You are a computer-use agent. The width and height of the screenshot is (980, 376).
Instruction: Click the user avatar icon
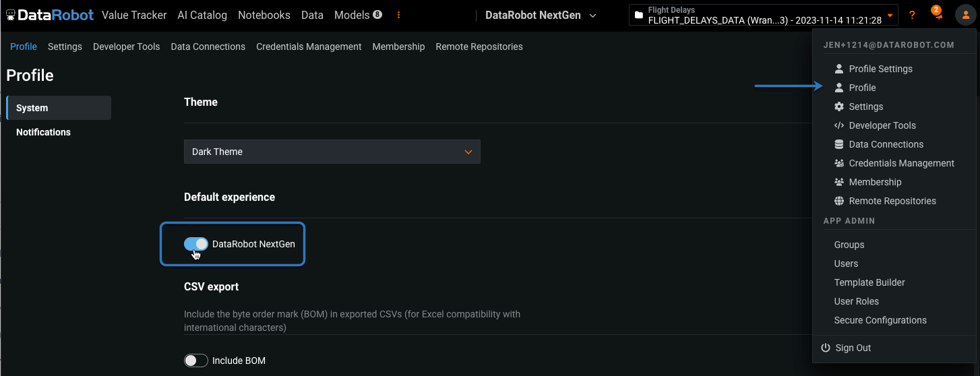964,15
